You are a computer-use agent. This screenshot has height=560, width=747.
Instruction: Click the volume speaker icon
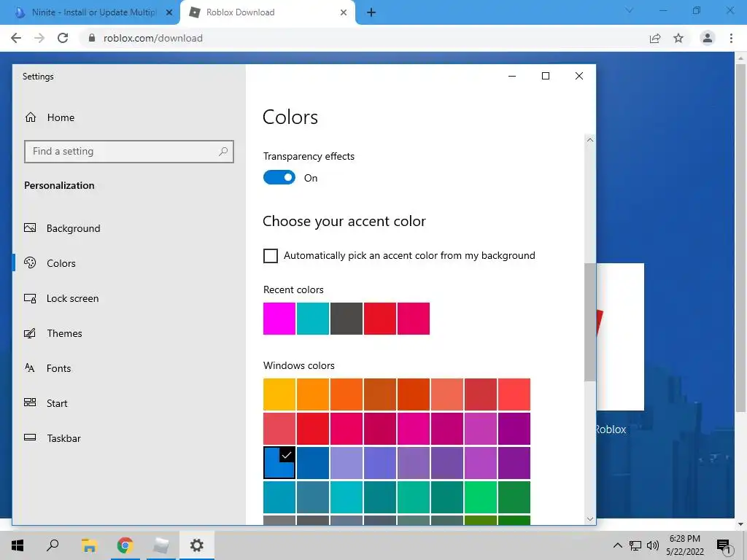(x=653, y=545)
